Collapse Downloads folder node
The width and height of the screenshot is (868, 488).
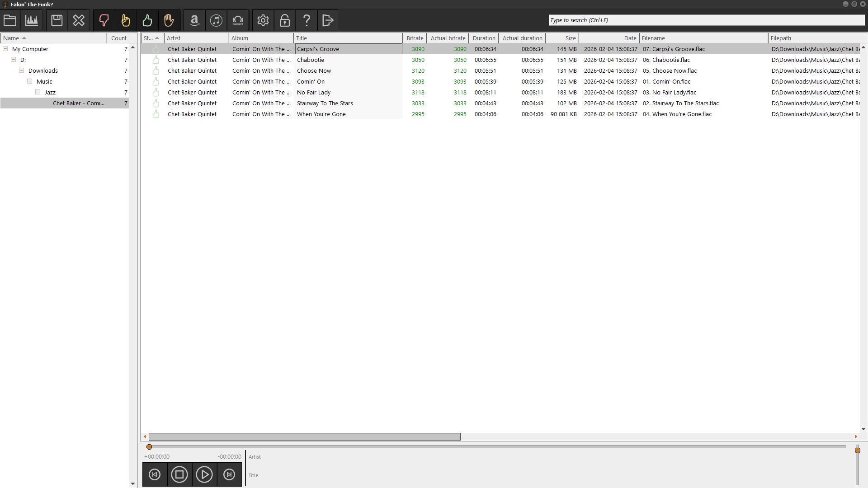point(22,70)
